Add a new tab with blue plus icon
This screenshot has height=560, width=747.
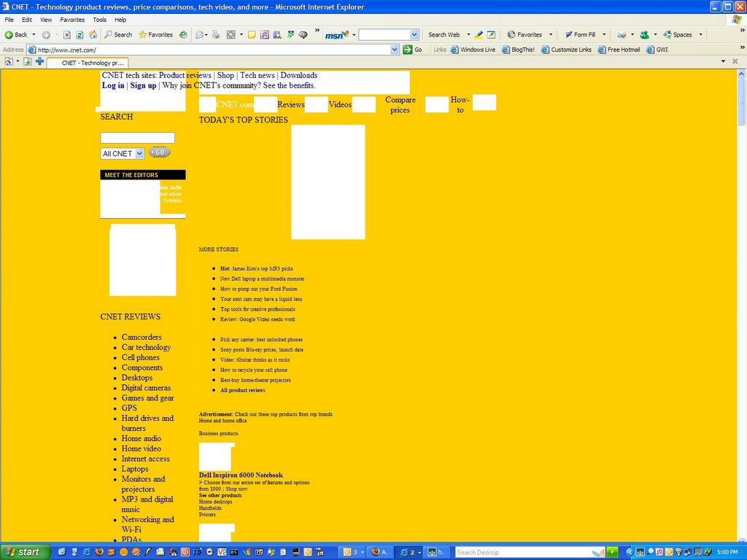[x=39, y=61]
